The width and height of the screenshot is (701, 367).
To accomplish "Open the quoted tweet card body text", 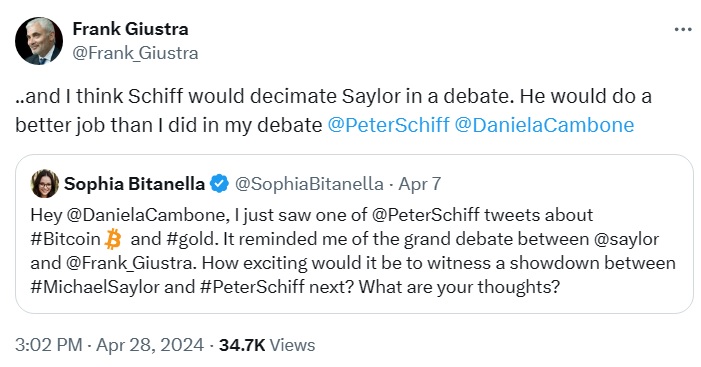I will (353, 251).
